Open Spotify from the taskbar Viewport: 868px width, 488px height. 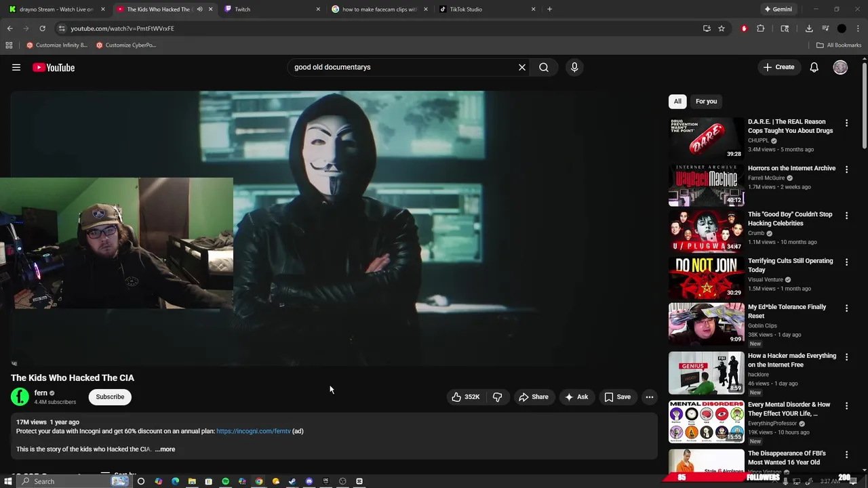tap(225, 481)
